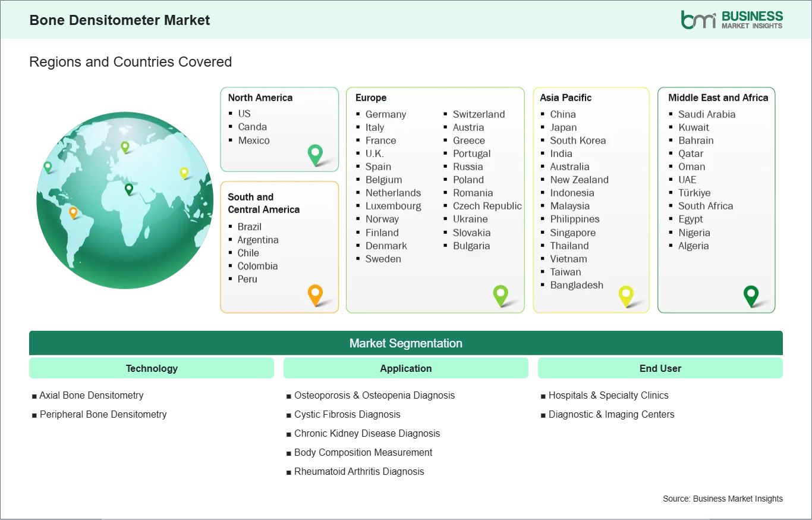Click Source: Business Market Insights text
The height and width of the screenshot is (520, 812).
pyautogui.click(x=722, y=499)
